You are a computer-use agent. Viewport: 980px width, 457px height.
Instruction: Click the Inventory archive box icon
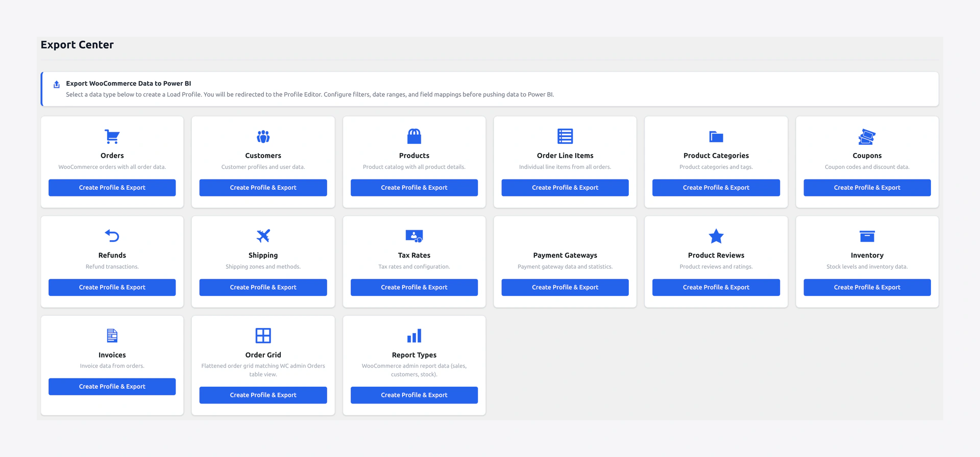(x=867, y=236)
